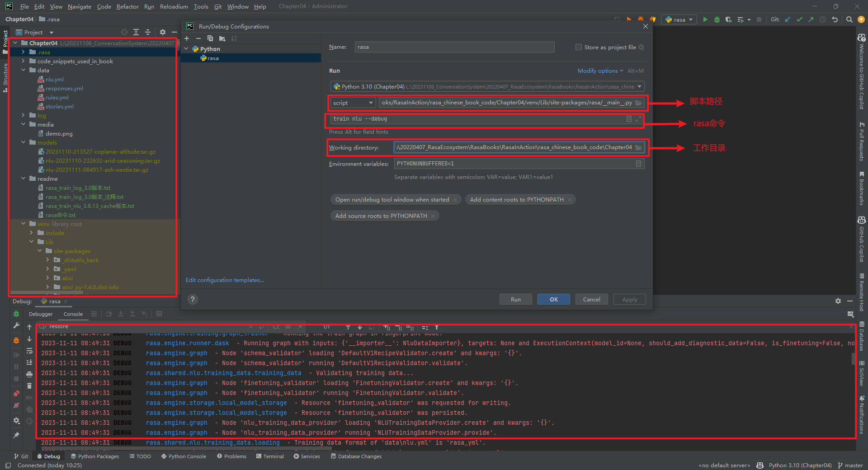The width and height of the screenshot is (868, 470).
Task: Toggle Pin Tab icon in Debug panel
Action: pos(16,435)
